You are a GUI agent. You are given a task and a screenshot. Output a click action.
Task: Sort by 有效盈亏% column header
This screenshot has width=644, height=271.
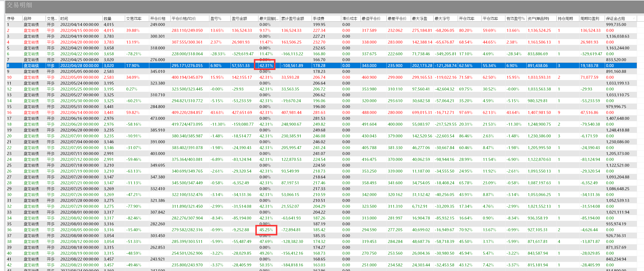pos(516,18)
